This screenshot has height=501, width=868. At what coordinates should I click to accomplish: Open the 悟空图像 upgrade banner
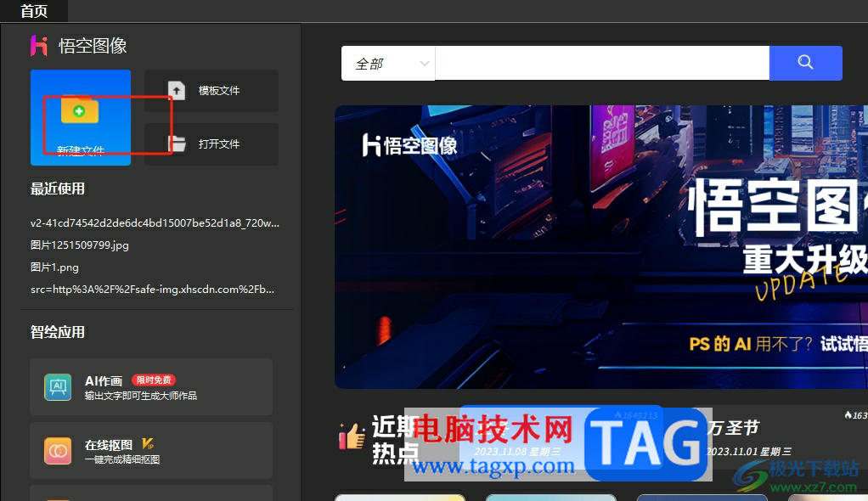click(x=601, y=247)
